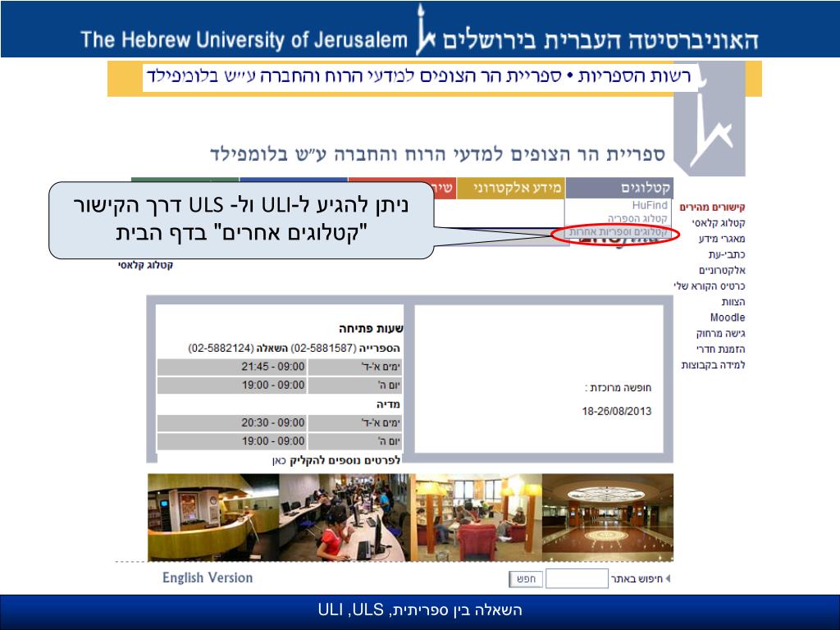Open כתבי-עת אלקטרוניים sidebar link

click(722, 262)
